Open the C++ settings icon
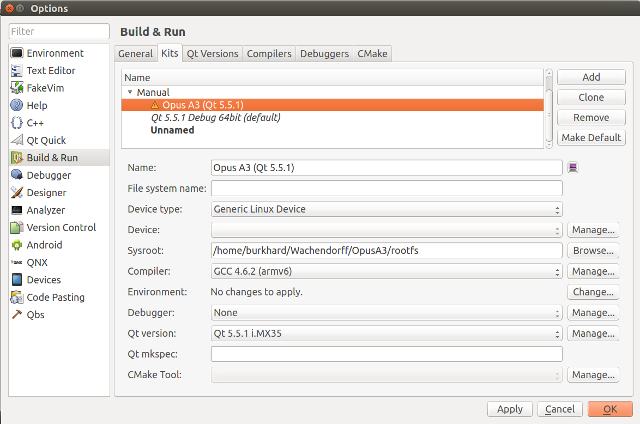 17,123
